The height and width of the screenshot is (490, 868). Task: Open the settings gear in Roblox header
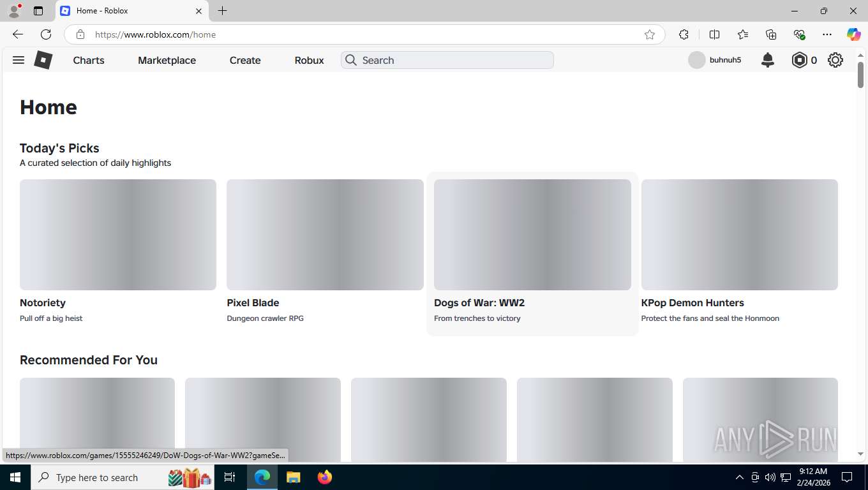tap(835, 60)
